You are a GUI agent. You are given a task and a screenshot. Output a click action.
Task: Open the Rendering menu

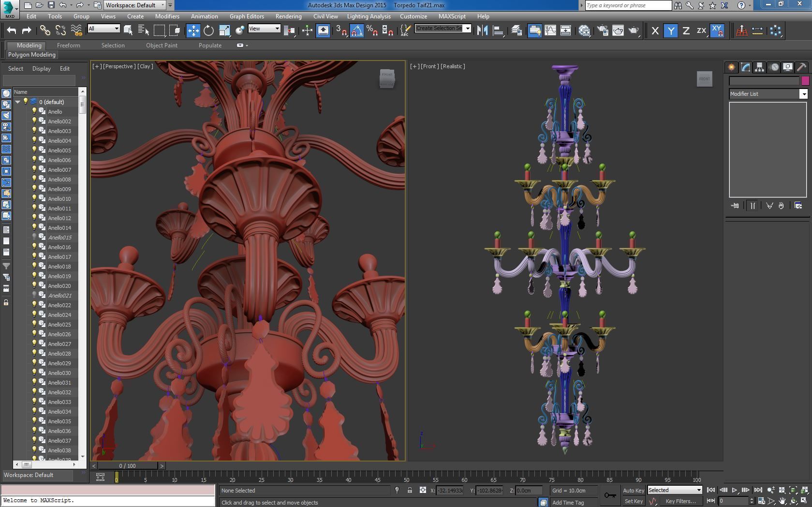tap(288, 16)
